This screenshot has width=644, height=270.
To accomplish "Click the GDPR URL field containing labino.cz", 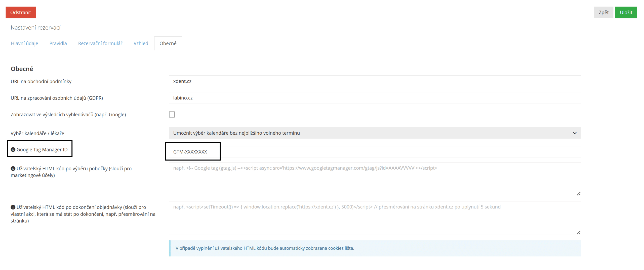I will 375,98.
